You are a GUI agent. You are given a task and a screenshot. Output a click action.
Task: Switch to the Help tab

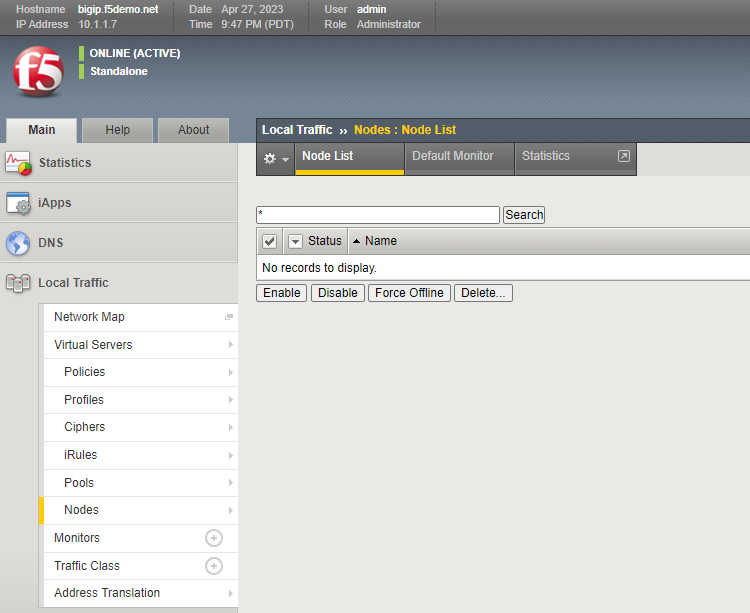tap(118, 130)
